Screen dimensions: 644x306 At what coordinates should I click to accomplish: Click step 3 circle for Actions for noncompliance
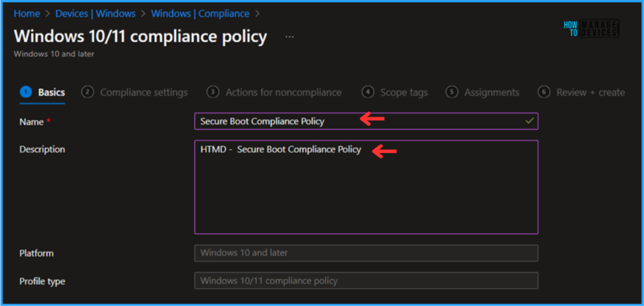(x=213, y=93)
